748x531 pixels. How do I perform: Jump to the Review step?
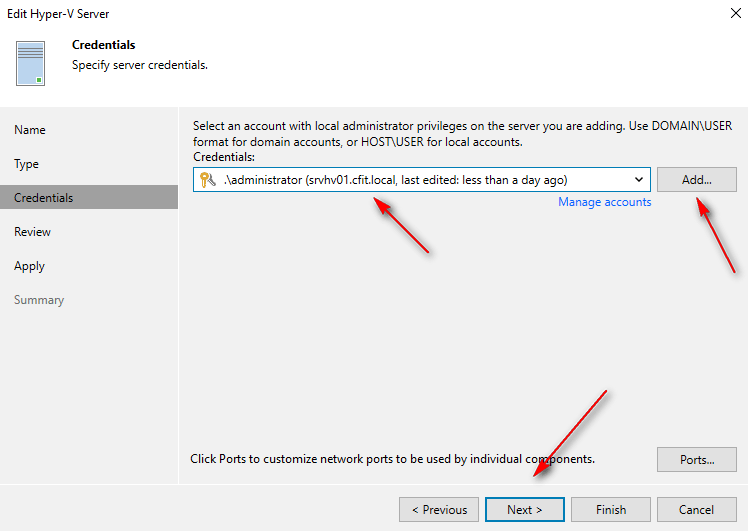[33, 232]
